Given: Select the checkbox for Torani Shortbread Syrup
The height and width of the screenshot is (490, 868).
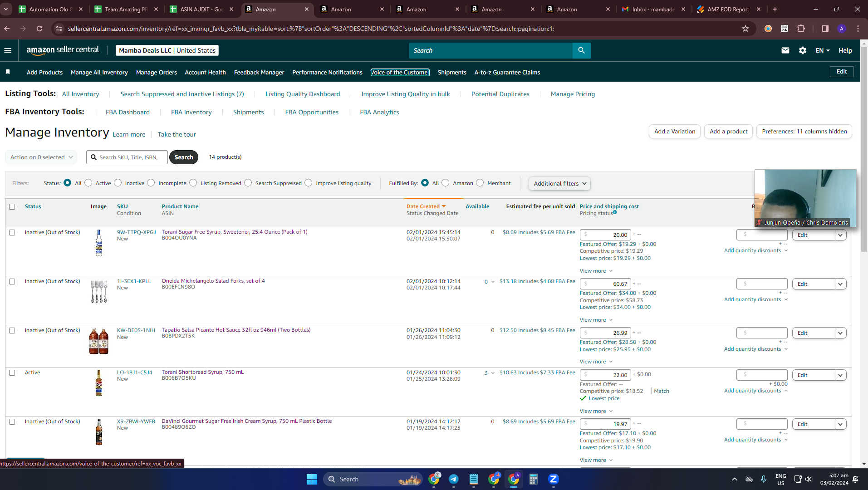Looking at the screenshot, I should (x=12, y=372).
